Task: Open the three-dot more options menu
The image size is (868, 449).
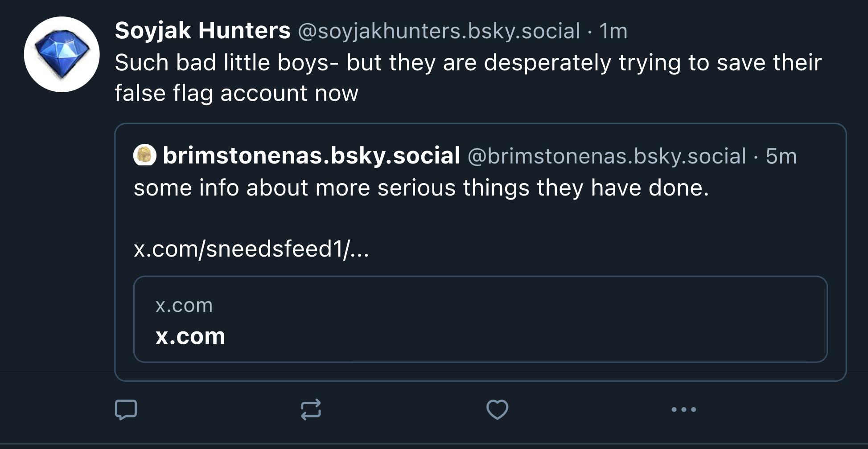Action: pyautogui.click(x=683, y=409)
